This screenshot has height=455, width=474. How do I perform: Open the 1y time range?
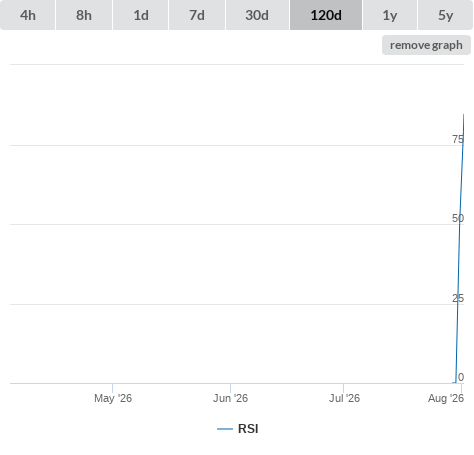(x=390, y=15)
